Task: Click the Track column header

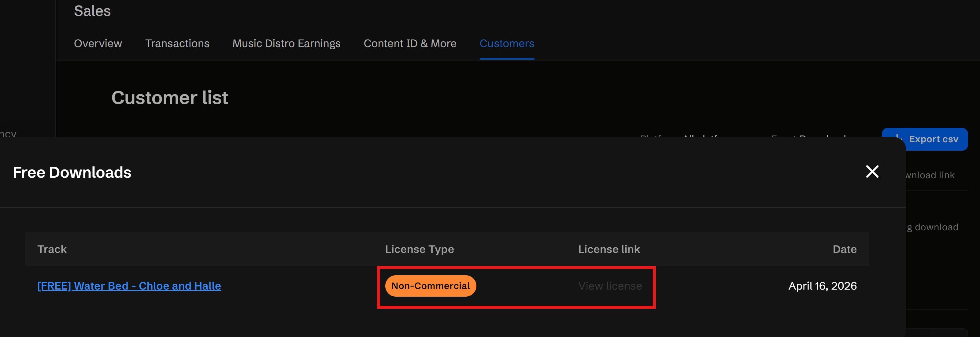Action: [52, 249]
